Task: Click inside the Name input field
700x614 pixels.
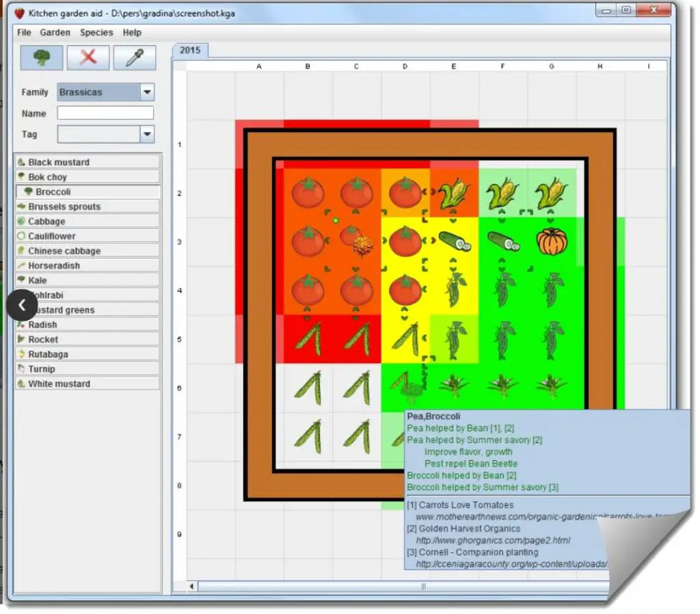Action: 105,113
